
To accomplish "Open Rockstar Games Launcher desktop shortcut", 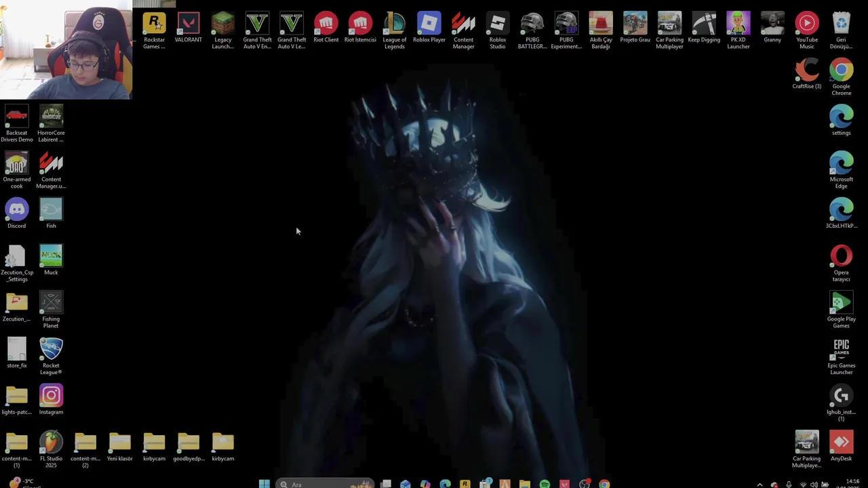I will point(154,30).
